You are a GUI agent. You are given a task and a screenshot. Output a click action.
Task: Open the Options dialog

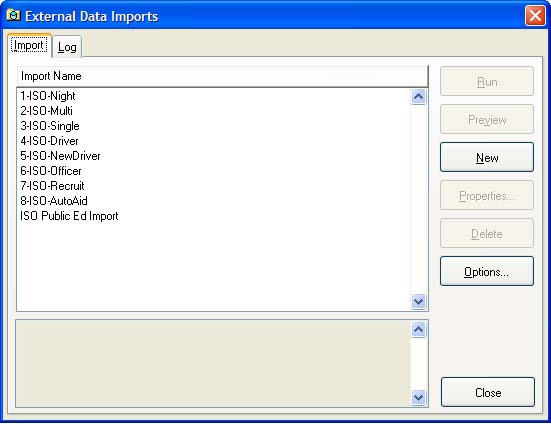coord(487,271)
